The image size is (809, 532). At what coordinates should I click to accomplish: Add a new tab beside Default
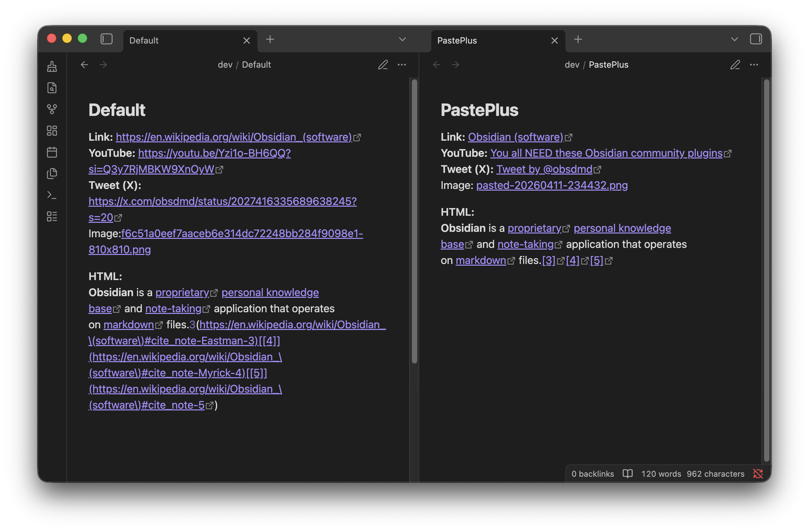point(270,40)
